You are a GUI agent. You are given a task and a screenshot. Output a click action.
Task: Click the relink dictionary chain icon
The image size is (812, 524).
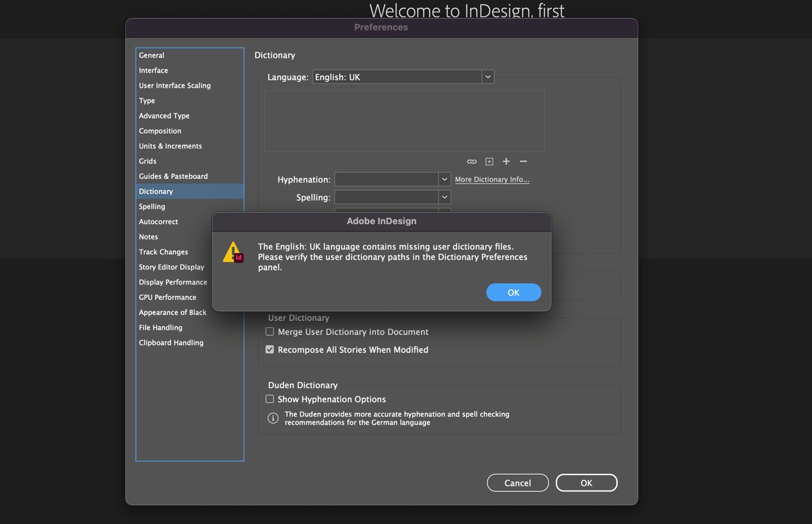click(x=472, y=161)
